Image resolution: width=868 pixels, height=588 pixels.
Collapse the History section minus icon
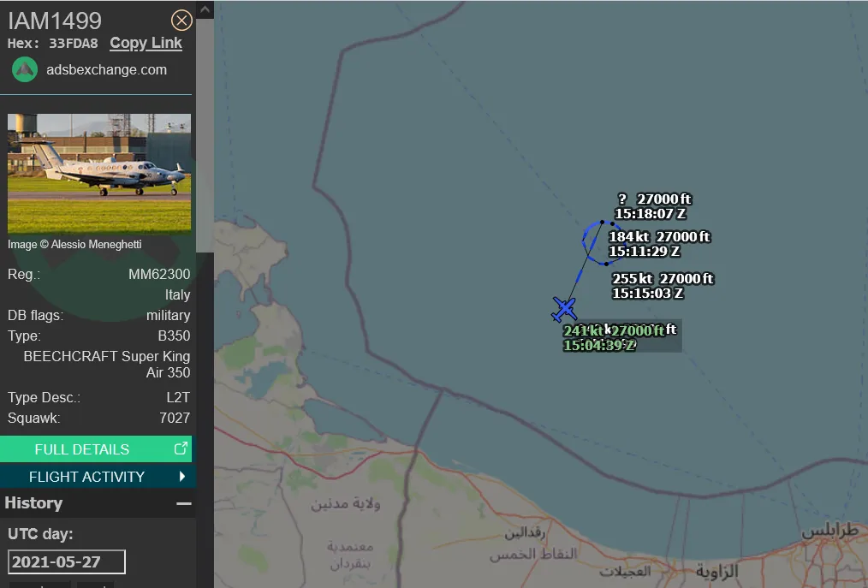tap(184, 503)
